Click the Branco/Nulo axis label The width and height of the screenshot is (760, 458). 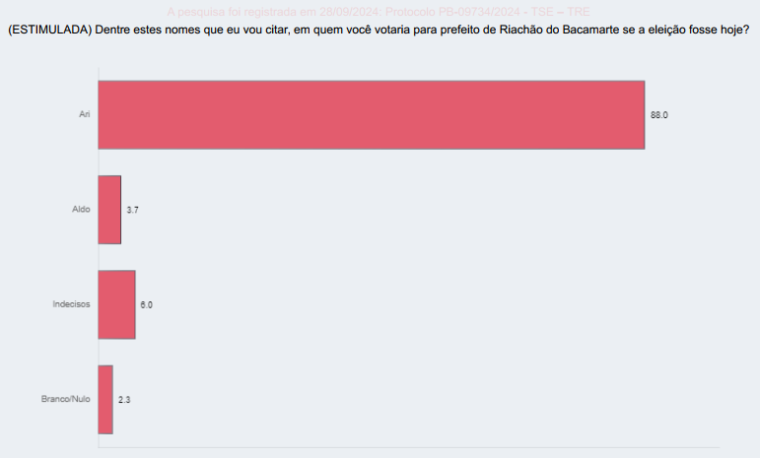point(65,399)
